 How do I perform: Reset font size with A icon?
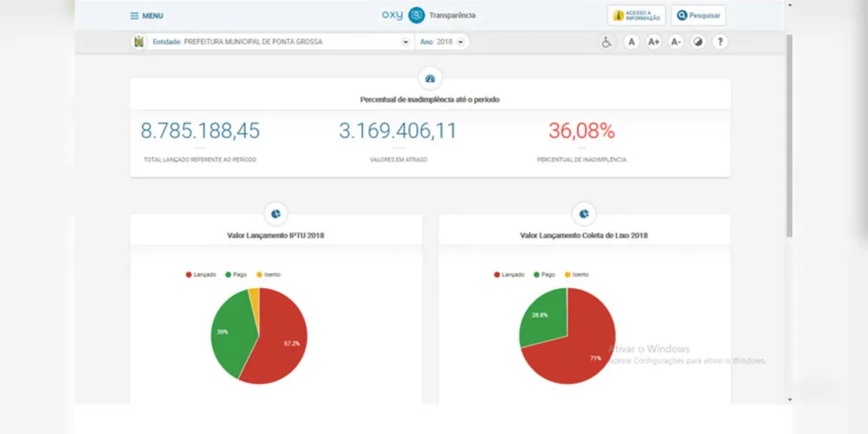pos(631,42)
